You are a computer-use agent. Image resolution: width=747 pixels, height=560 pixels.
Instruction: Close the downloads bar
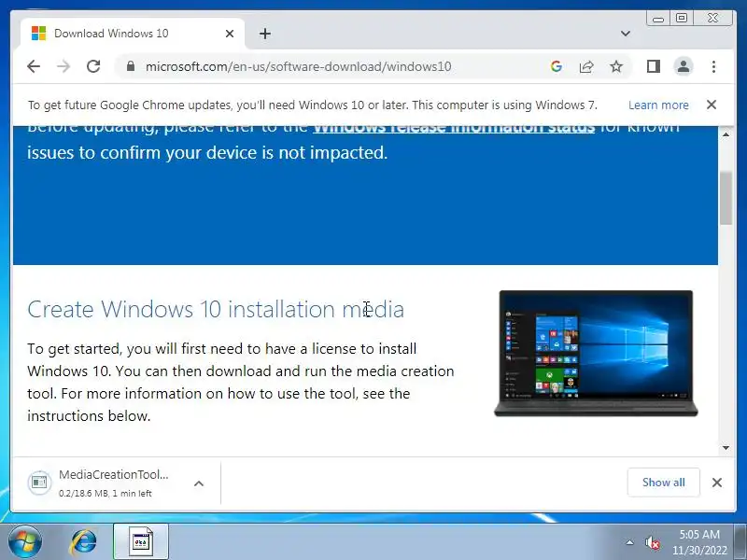(716, 483)
